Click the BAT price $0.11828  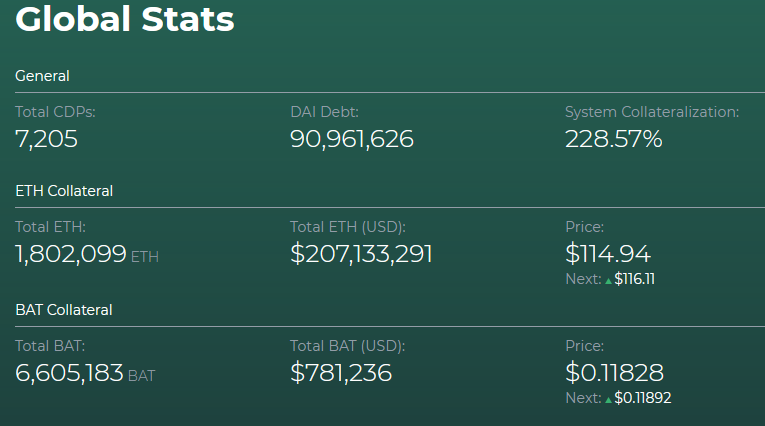[x=614, y=373]
